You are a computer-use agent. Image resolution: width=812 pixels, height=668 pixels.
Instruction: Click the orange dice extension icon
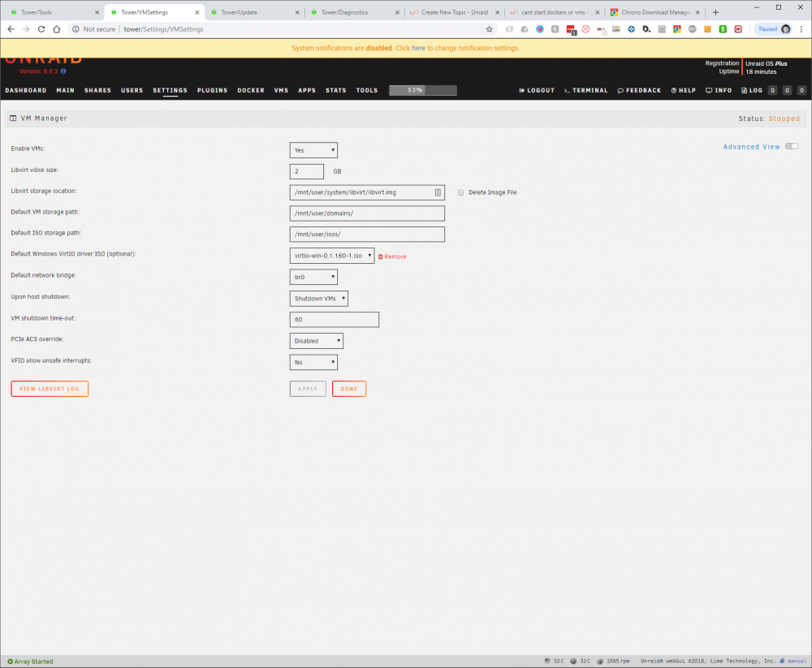point(707,29)
